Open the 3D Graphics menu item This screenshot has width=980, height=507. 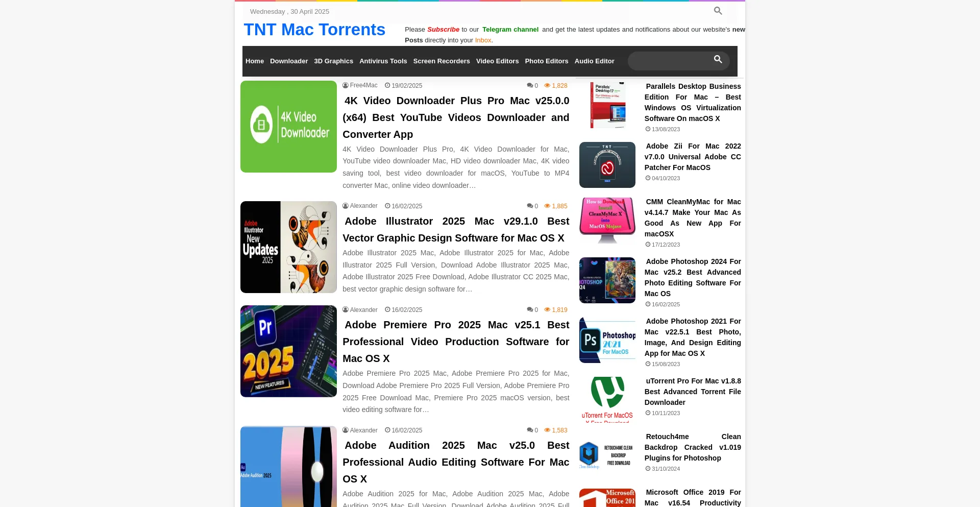click(x=333, y=61)
